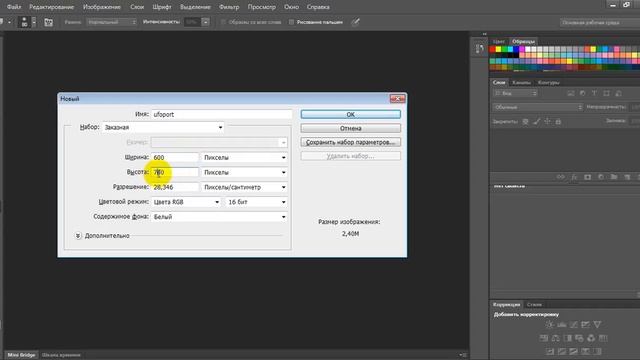Image resolution: width=640 pixels, height=360 pixels.
Task: Click the link layers icon at Layers panel bottom
Action: pos(561,177)
